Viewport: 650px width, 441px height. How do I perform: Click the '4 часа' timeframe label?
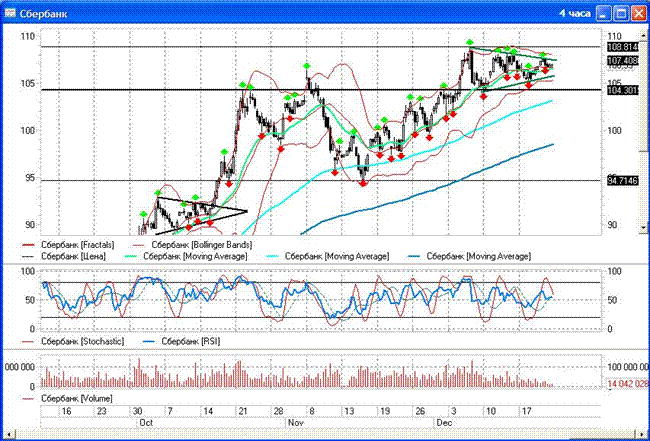(575, 13)
